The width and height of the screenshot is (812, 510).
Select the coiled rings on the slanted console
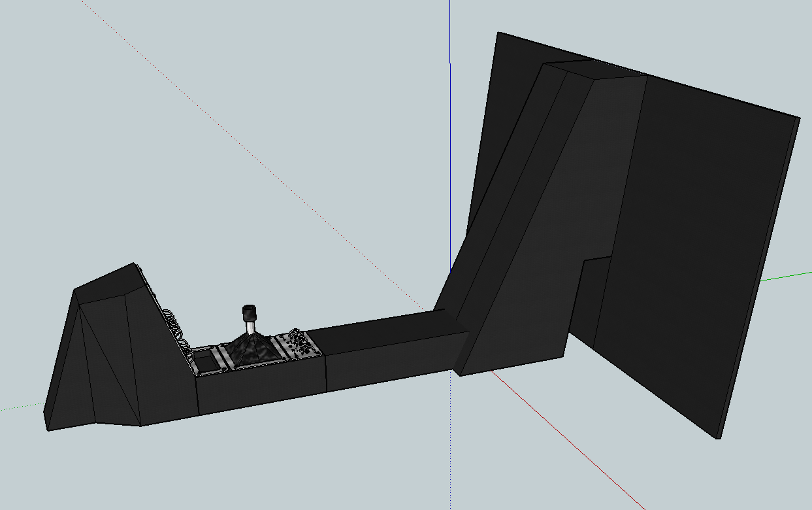(172, 322)
